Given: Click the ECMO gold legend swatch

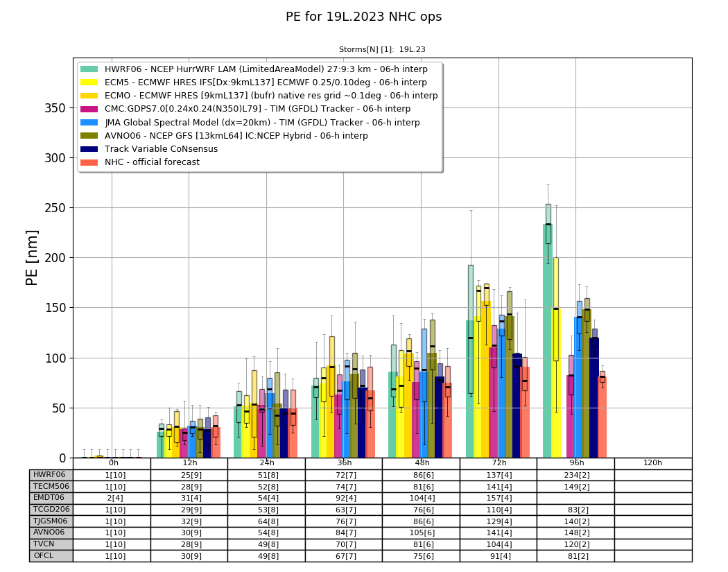Looking at the screenshot, I should click(x=89, y=96).
